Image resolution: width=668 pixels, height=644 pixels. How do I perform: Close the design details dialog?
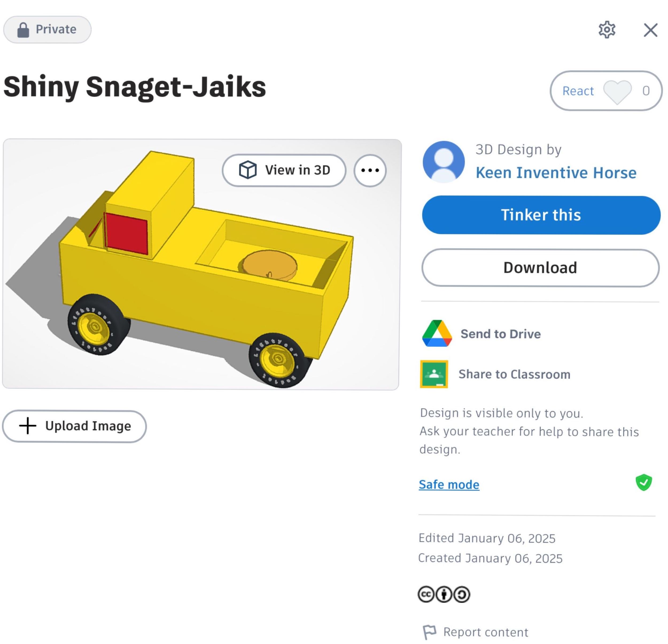650,30
